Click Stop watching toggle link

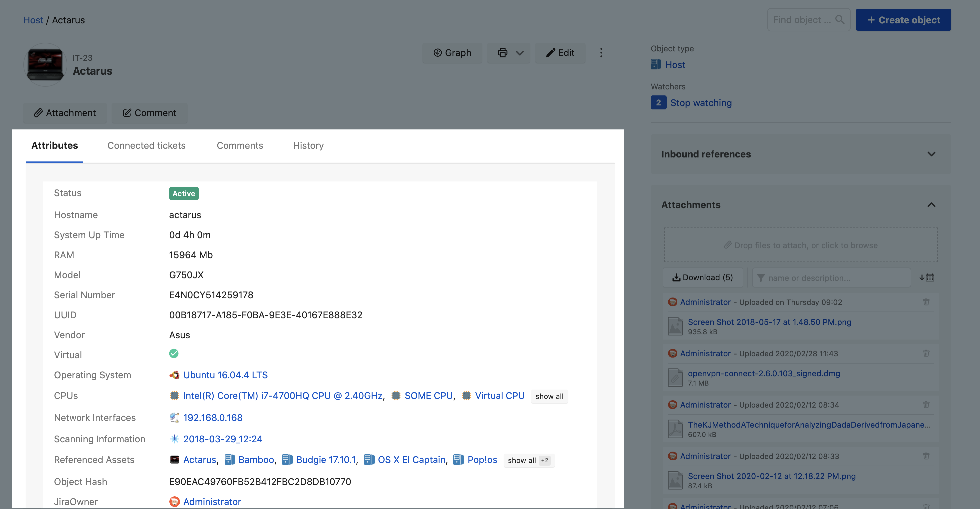701,103
